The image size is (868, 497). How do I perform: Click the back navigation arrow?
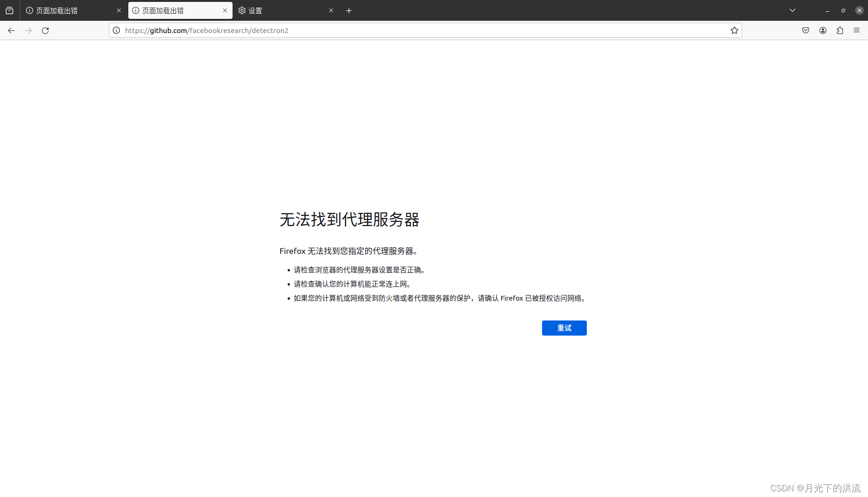[11, 30]
